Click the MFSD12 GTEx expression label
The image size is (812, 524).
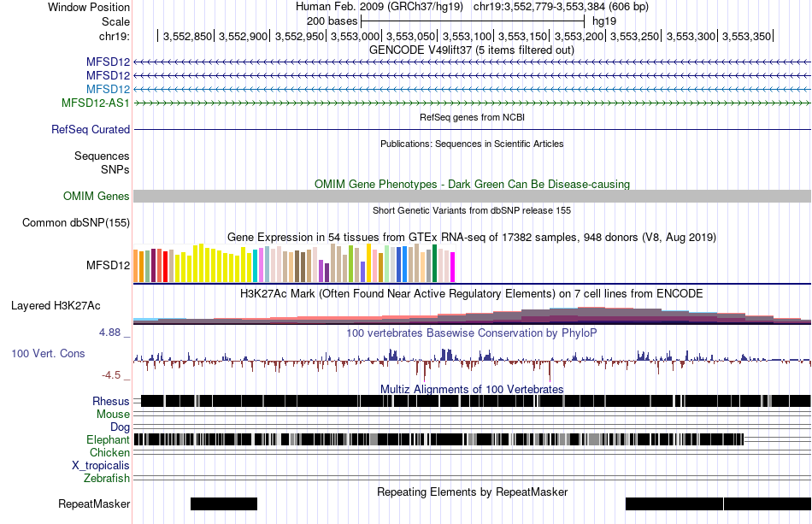109,265
